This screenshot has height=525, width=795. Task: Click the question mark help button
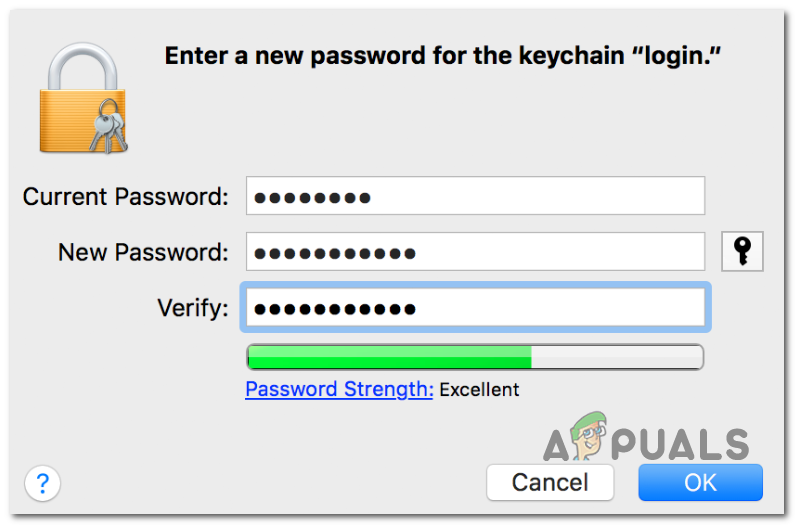(x=42, y=484)
